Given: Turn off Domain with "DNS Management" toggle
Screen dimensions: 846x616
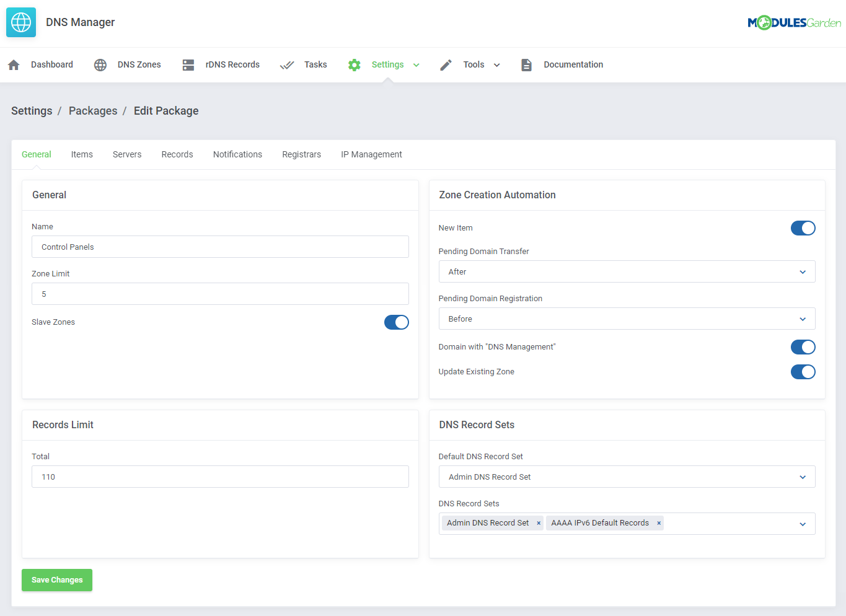Looking at the screenshot, I should click(803, 347).
